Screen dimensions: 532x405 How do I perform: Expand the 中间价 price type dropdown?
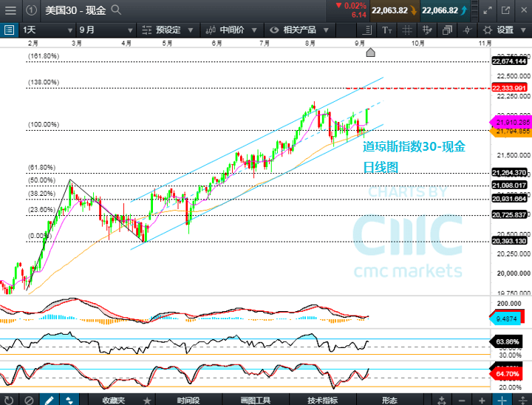[x=230, y=30]
